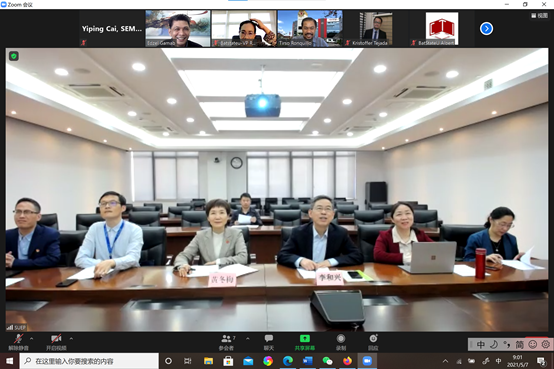This screenshot has width=554, height=369.
Task: Start recording with the record icon
Action: tap(341, 342)
